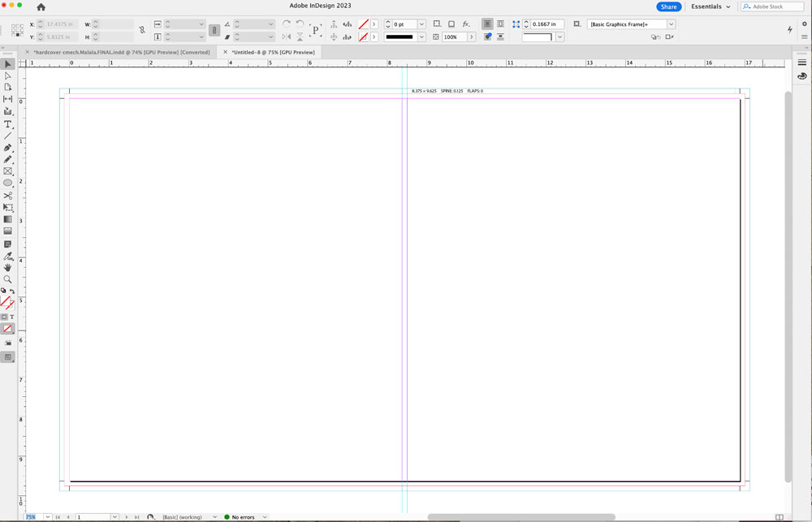Select the Page tool

(x=7, y=88)
